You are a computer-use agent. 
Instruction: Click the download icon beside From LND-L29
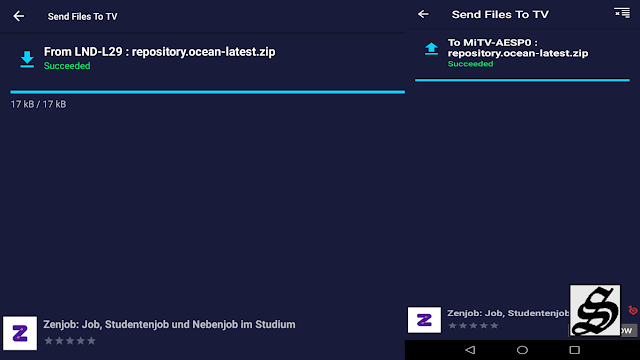click(x=27, y=59)
